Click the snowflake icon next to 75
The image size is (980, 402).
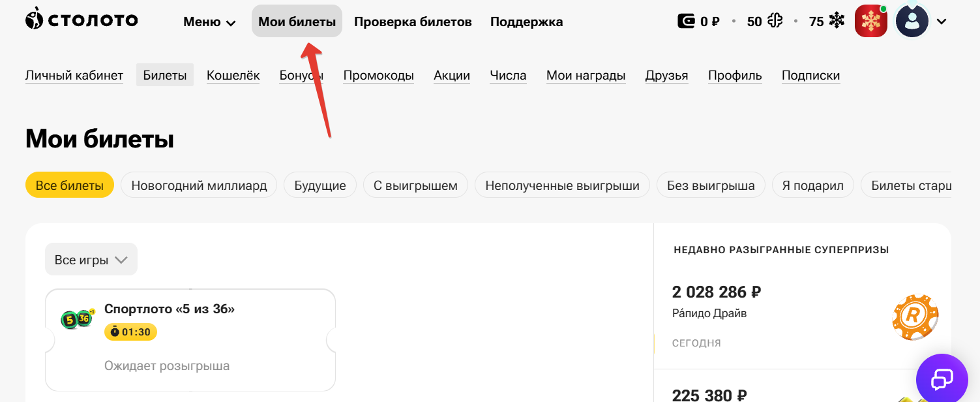[x=835, y=20]
